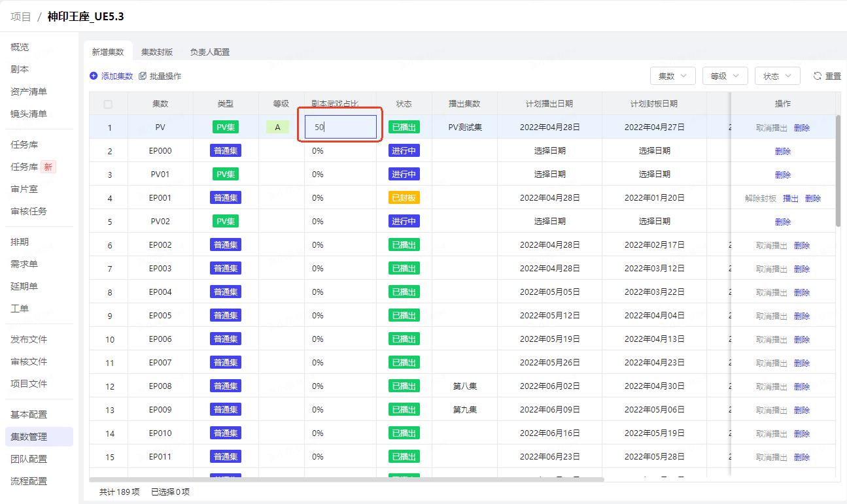Screen dimensions: 847x504
Task: Go to 镜头清单 in the sidebar
Action: coord(29,114)
